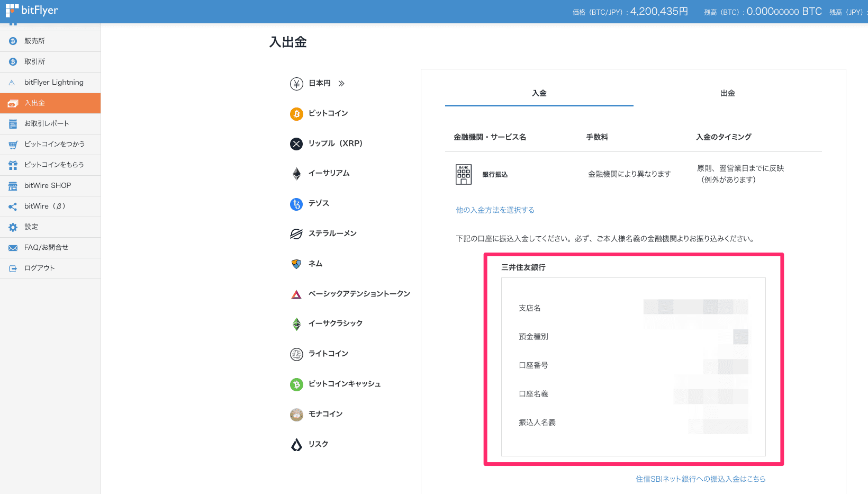Click the Ethereum Classic green icon
The image size is (868, 494).
click(x=296, y=324)
